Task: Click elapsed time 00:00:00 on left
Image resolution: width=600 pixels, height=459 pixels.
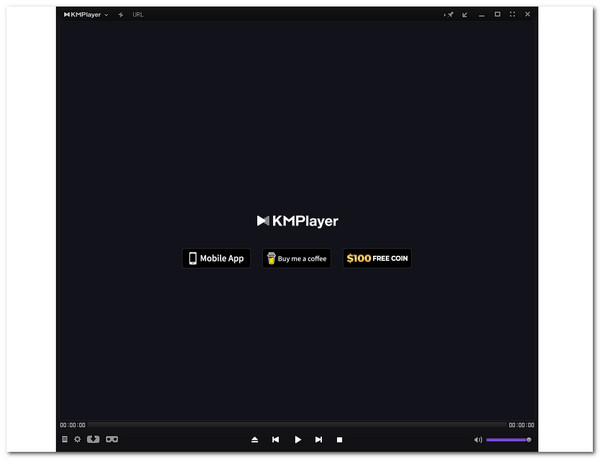Action: click(x=72, y=425)
